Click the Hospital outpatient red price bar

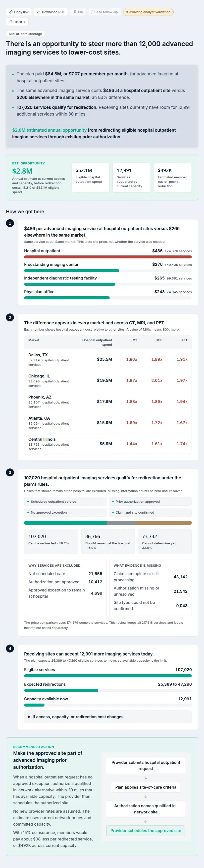108,257
